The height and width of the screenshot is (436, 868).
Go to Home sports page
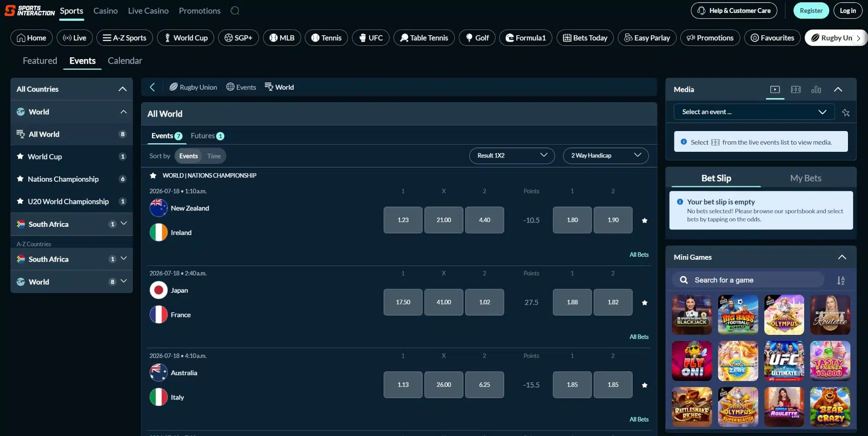pyautogui.click(x=31, y=38)
